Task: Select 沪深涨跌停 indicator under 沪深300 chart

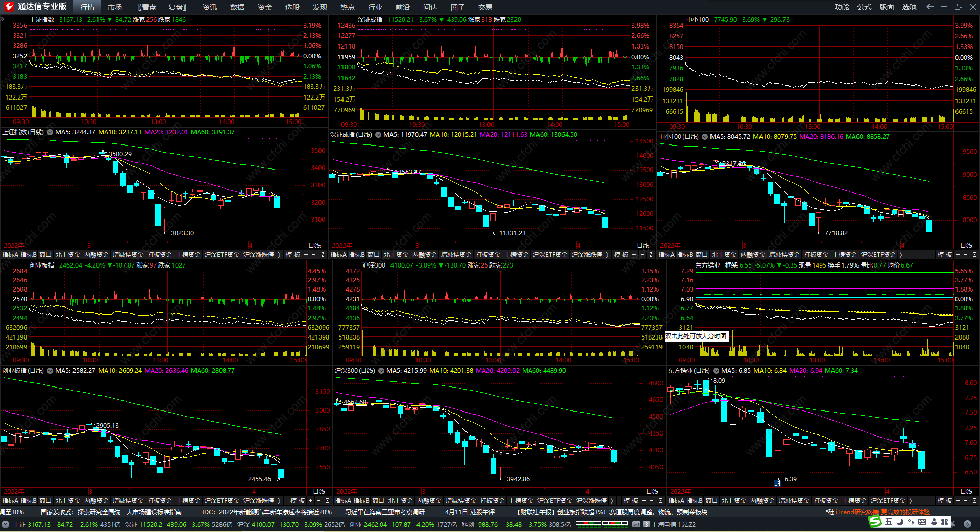Action: point(592,501)
